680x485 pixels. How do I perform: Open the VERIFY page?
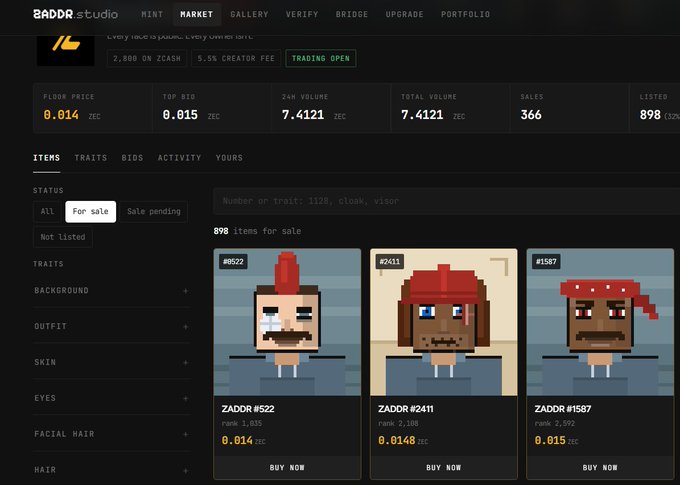(302, 14)
